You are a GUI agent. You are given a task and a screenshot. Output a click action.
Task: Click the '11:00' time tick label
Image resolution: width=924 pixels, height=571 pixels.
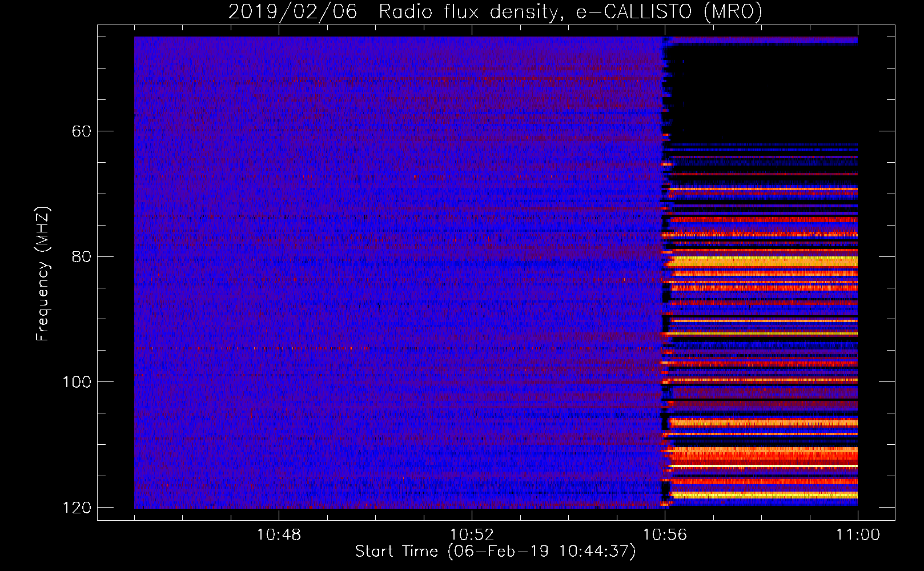click(858, 535)
